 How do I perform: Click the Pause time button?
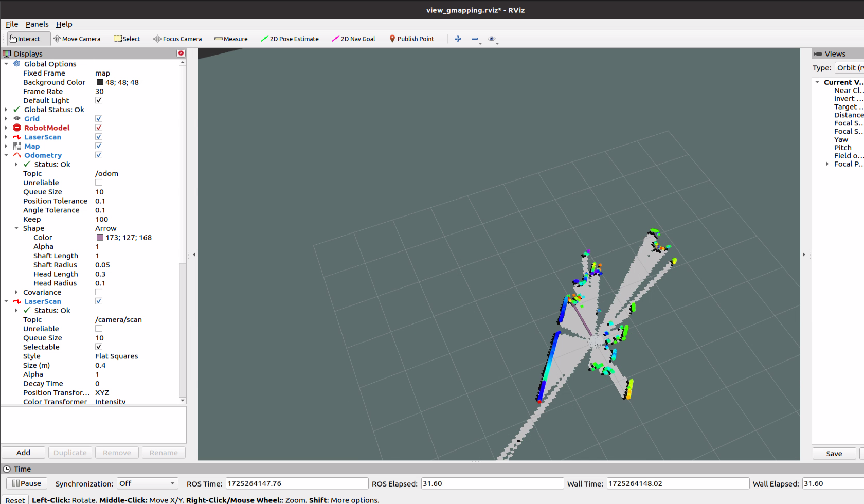click(x=27, y=483)
